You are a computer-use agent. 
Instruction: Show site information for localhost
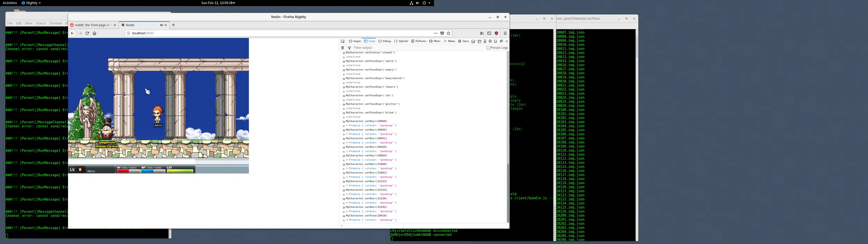tap(128, 33)
